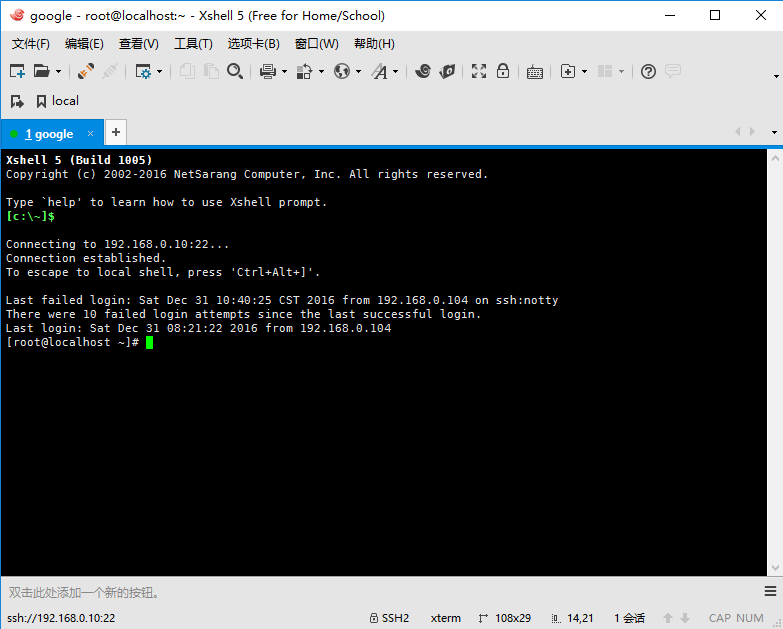Expand the Print dropdown arrow

pyautogui.click(x=285, y=72)
